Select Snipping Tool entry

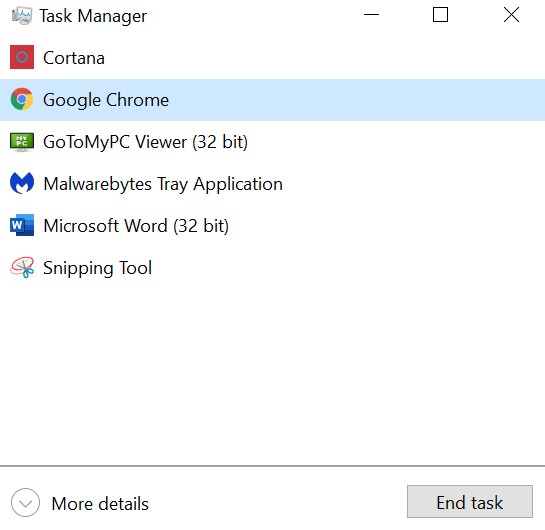[272, 268]
